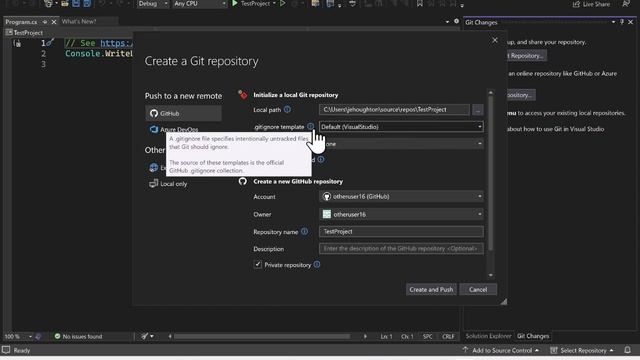Click info icon beside Local path
Viewport: 640px width, 360px height.
tap(287, 109)
